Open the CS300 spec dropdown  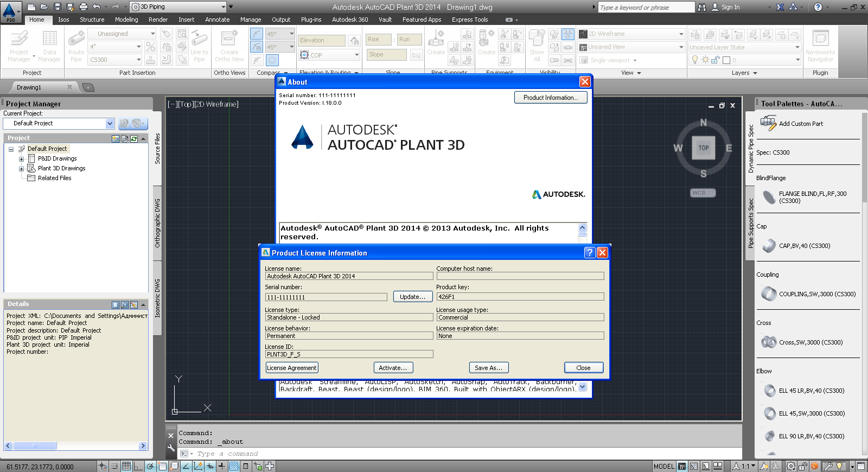click(x=138, y=60)
